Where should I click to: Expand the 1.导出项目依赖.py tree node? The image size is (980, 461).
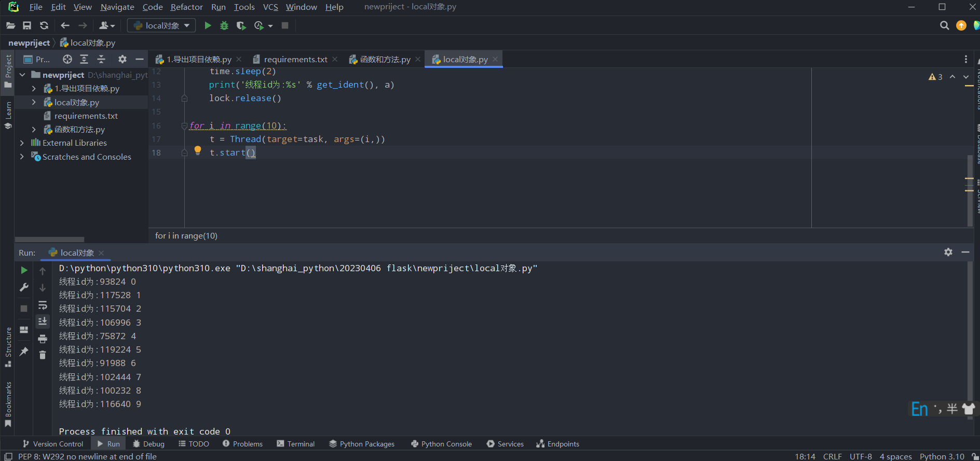tap(34, 89)
